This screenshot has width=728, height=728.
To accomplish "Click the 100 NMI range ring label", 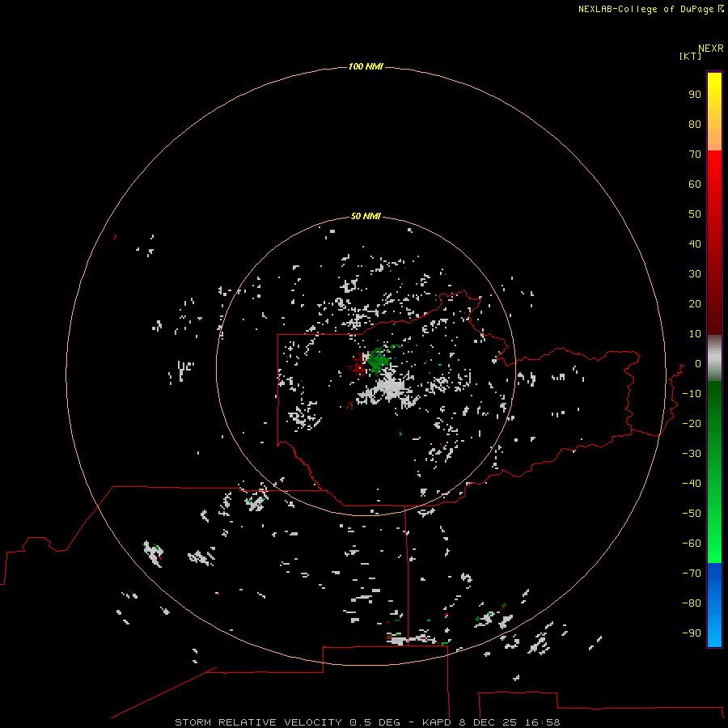I will (x=366, y=66).
